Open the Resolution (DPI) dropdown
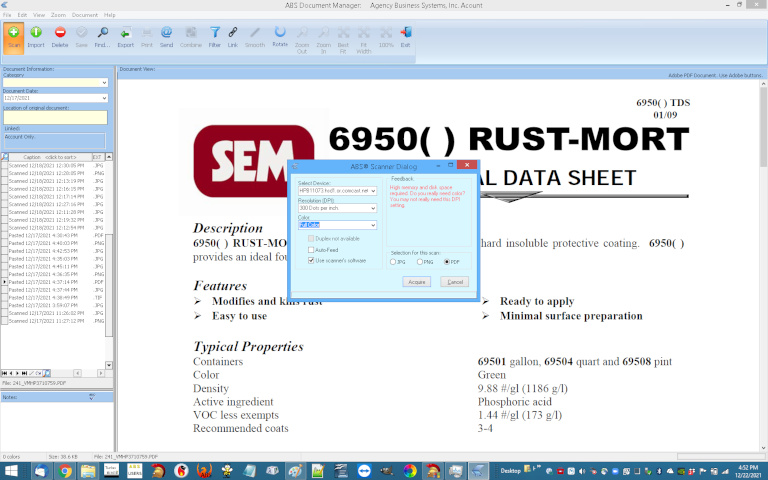 coord(373,208)
